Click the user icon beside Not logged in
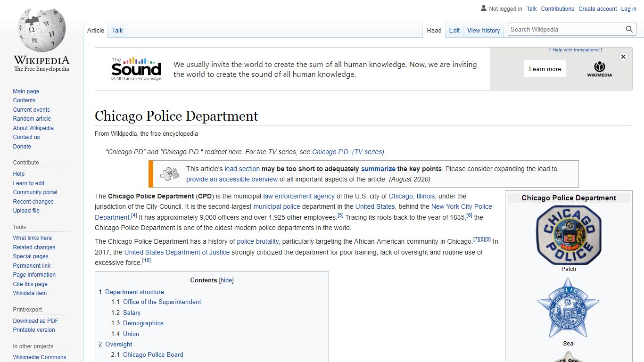This screenshot has width=644, height=362. click(483, 8)
